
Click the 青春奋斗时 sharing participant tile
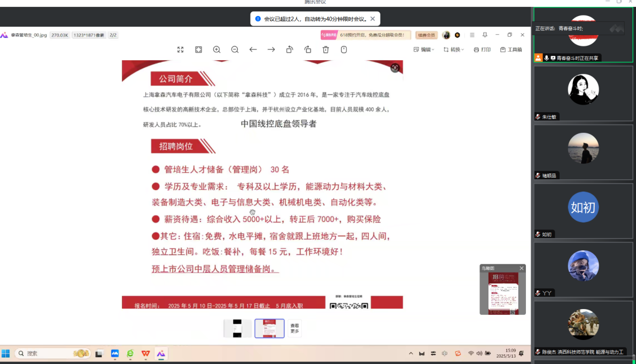pyautogui.click(x=583, y=35)
